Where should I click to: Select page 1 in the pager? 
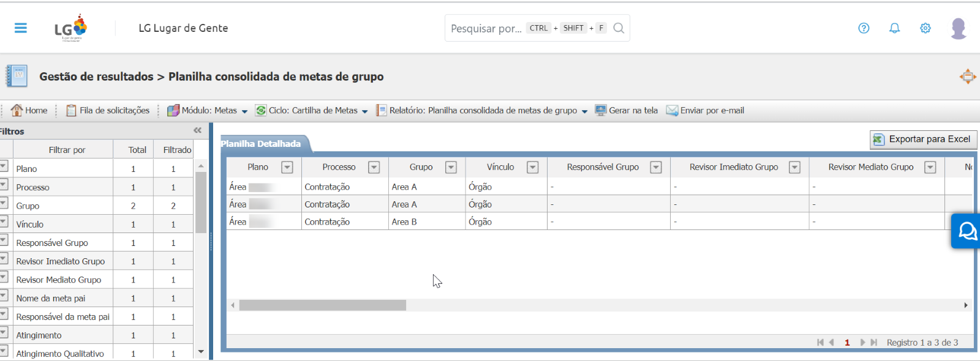click(847, 343)
